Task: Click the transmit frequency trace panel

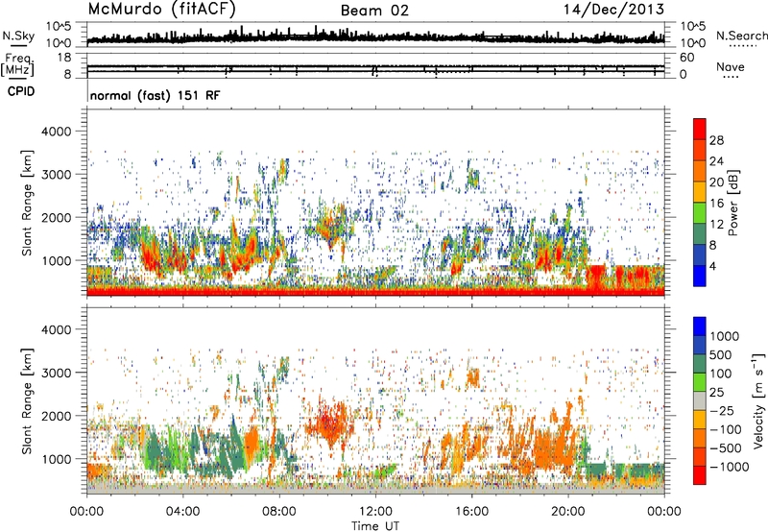Action: point(375,65)
